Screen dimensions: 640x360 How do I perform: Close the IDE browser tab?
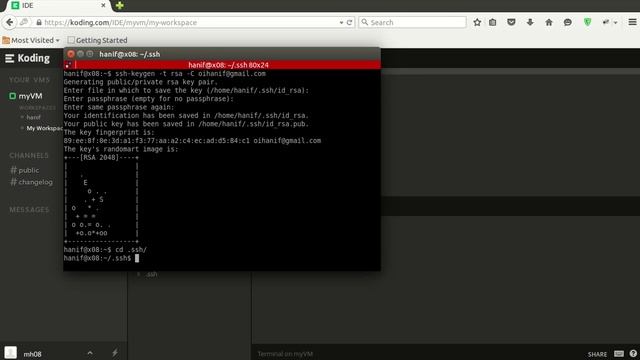(103, 5)
